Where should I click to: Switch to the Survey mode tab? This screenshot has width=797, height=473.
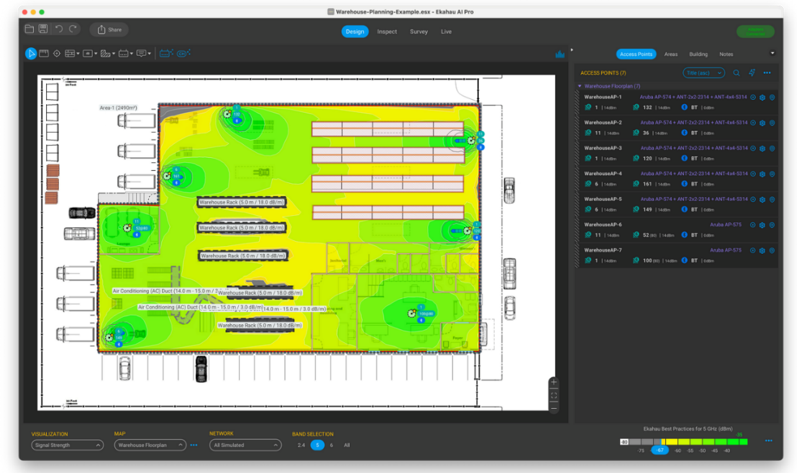(419, 31)
